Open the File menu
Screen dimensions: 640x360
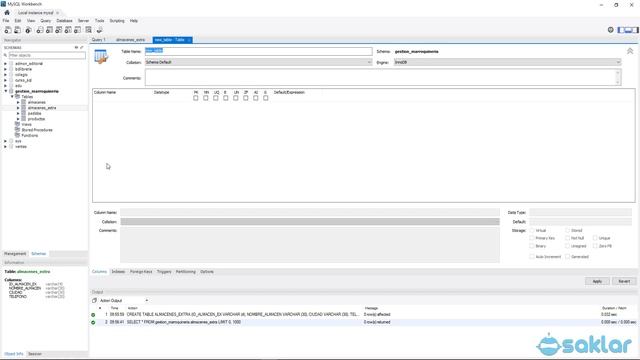click(x=6, y=21)
